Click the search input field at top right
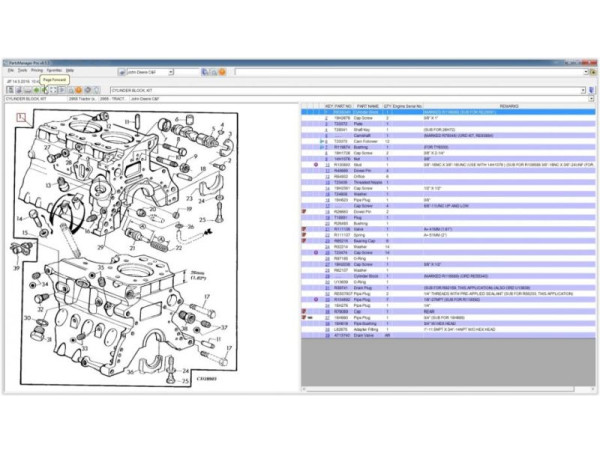 (x=400, y=72)
